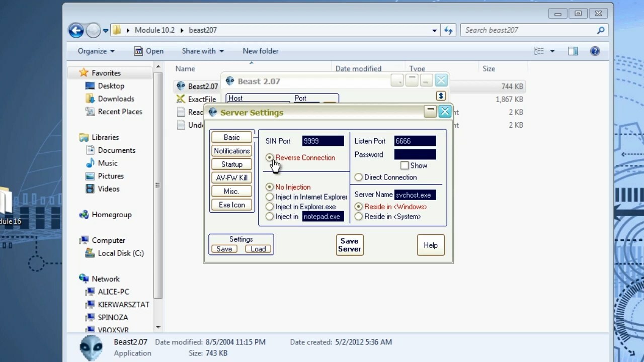644x362 pixels.
Task: Open the Downloads favorite folder
Action: [116, 99]
